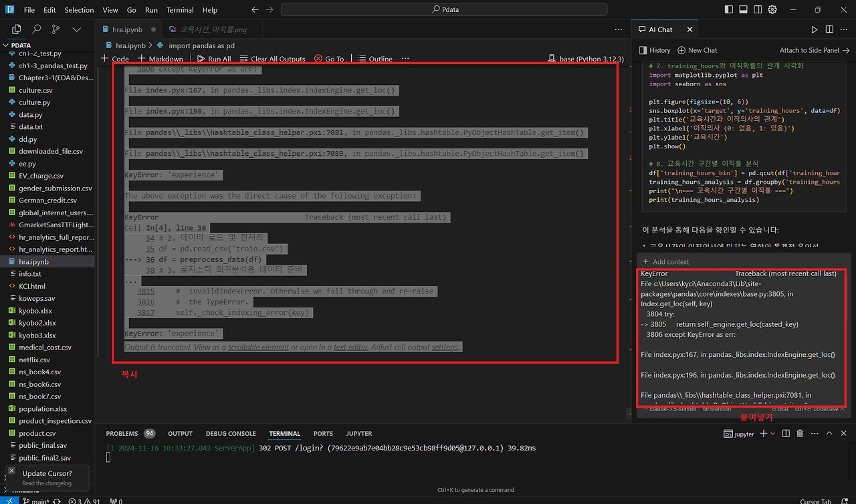Open the Edit menu
Screen dimensions: 856x504
pos(50,10)
